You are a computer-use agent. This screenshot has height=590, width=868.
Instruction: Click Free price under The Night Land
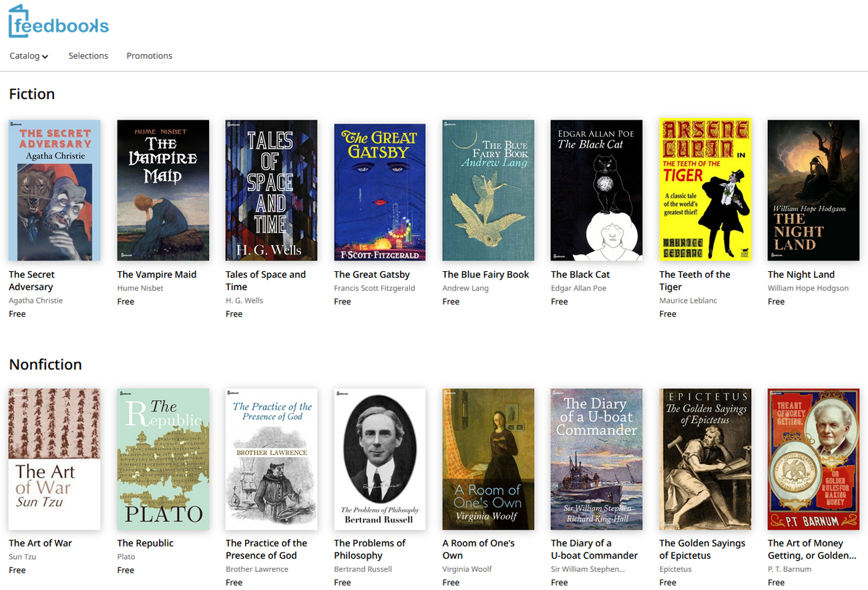tap(776, 301)
